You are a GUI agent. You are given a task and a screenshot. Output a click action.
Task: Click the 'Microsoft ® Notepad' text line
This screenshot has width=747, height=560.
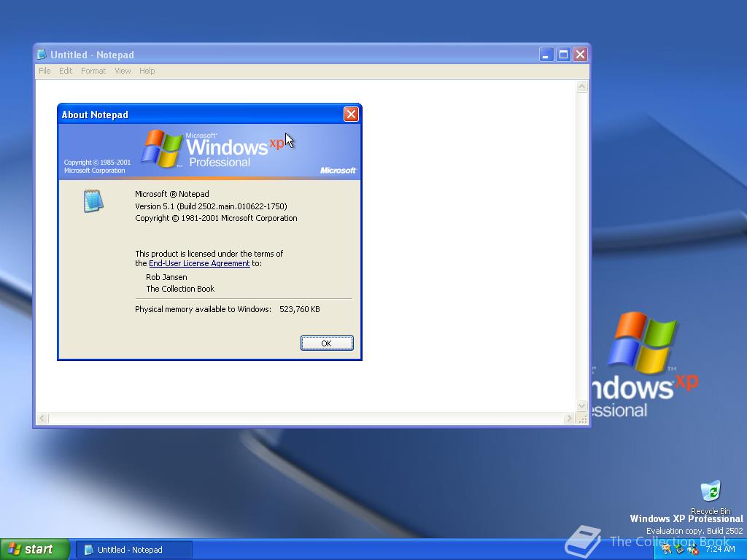coord(172,194)
